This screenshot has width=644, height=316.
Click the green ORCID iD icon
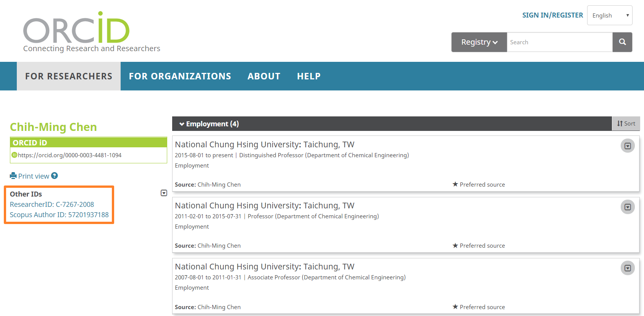coord(15,155)
